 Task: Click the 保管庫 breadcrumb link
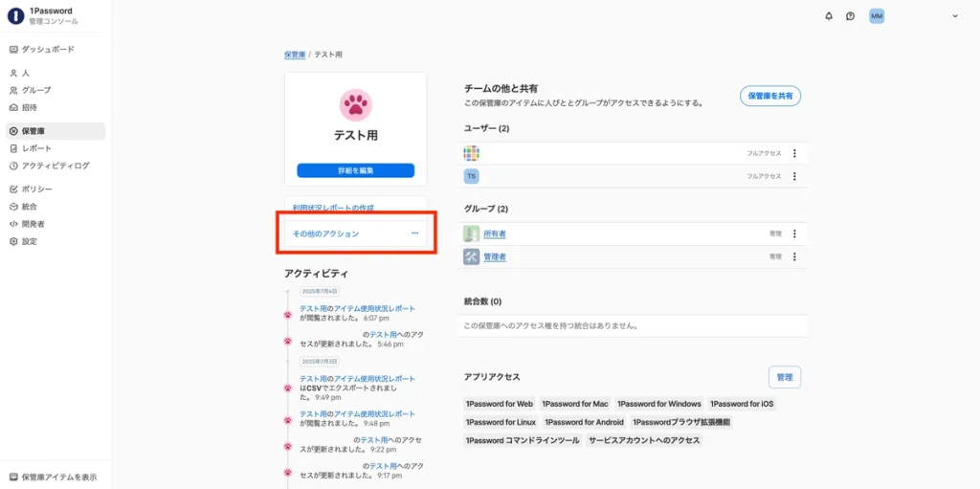click(x=295, y=55)
